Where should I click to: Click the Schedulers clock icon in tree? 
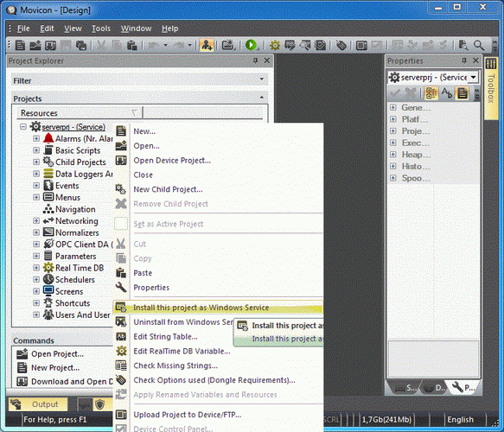(x=48, y=279)
